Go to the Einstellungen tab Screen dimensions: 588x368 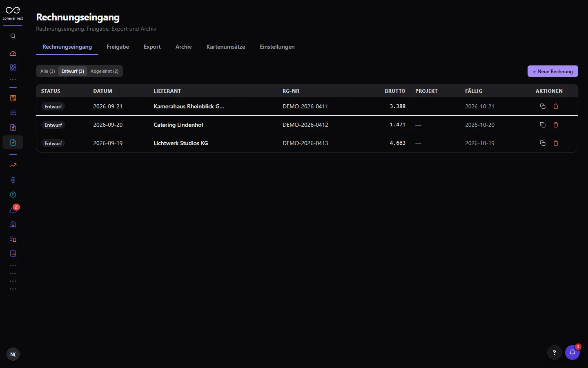pyautogui.click(x=277, y=47)
